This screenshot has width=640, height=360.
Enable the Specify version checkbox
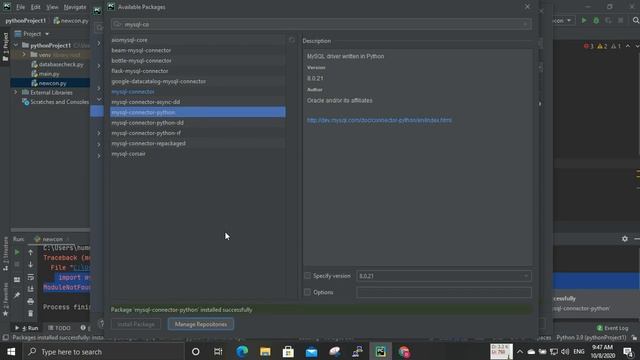point(307,276)
